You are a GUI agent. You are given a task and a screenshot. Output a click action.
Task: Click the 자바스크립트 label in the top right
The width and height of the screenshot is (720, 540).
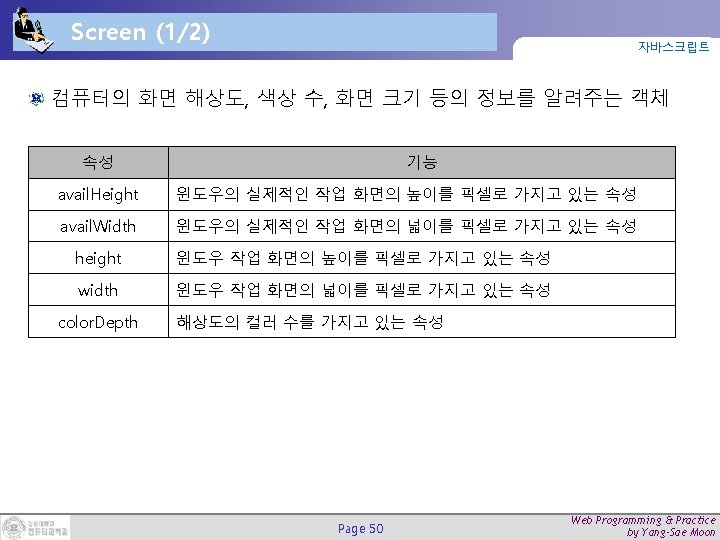click(674, 46)
